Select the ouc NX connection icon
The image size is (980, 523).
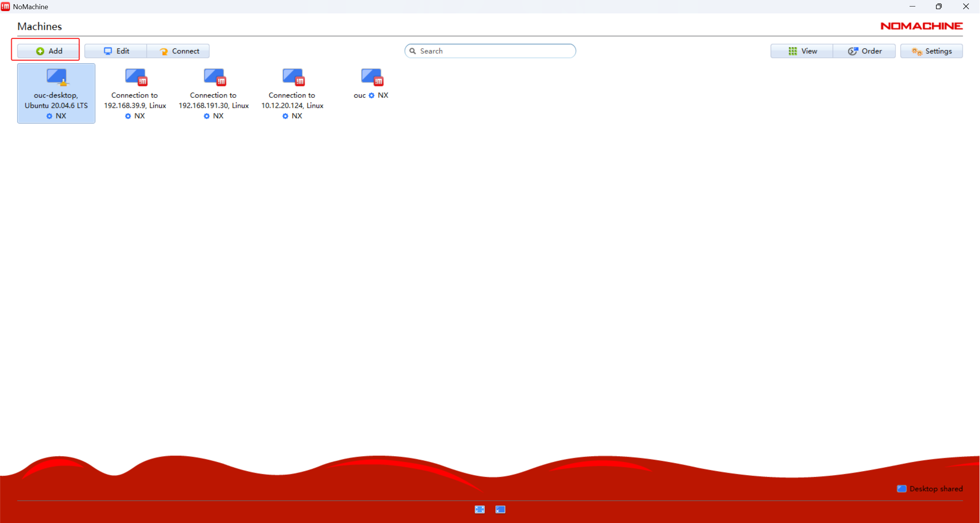pyautogui.click(x=372, y=77)
